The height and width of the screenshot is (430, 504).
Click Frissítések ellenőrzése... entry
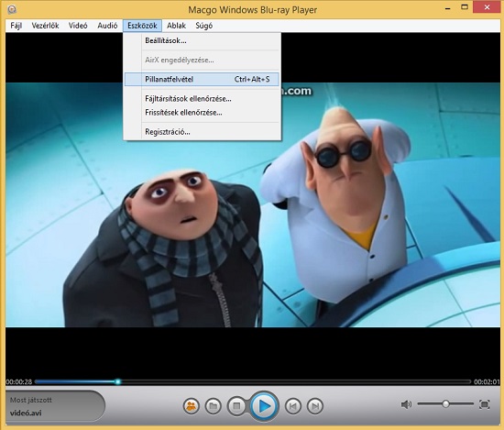pyautogui.click(x=202, y=113)
